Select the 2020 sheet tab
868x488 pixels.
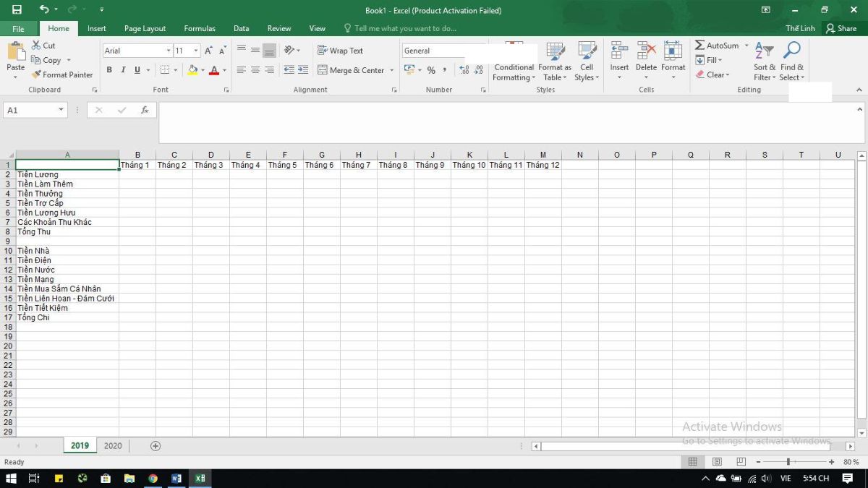click(x=113, y=446)
